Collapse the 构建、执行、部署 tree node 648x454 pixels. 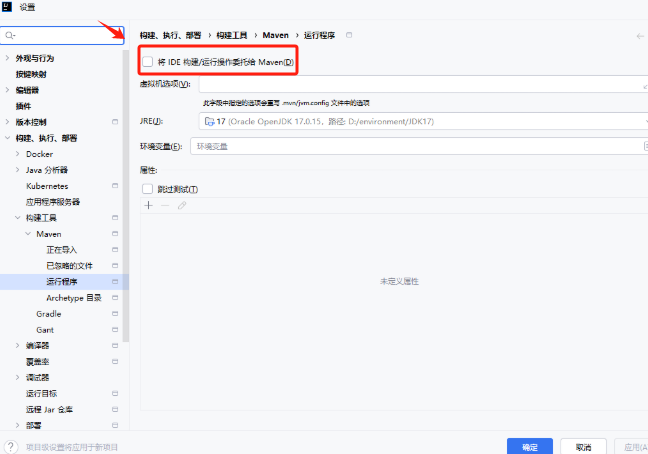(7, 138)
